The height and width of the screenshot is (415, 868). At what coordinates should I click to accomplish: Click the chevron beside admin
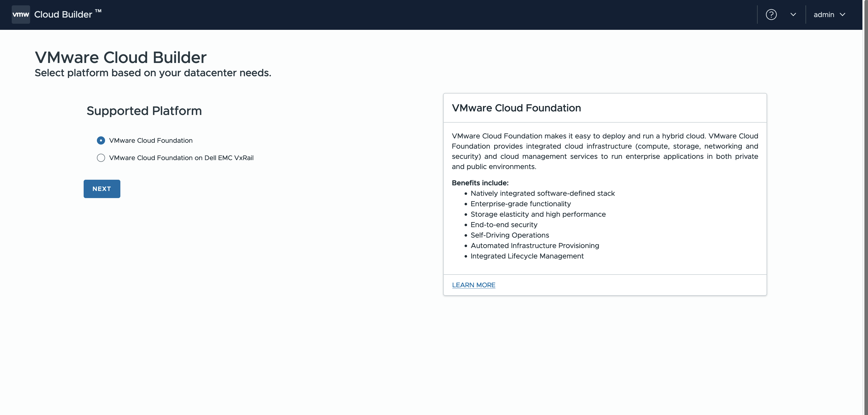[843, 15]
